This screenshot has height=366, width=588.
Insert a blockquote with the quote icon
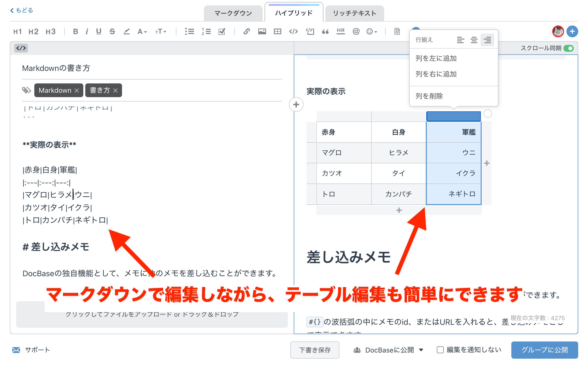(326, 31)
